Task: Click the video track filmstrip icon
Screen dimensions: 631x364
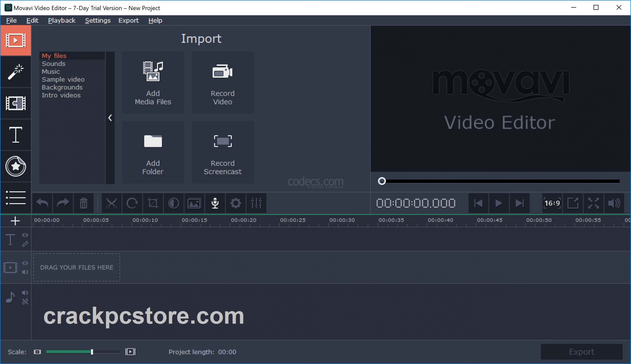Action: (10, 267)
